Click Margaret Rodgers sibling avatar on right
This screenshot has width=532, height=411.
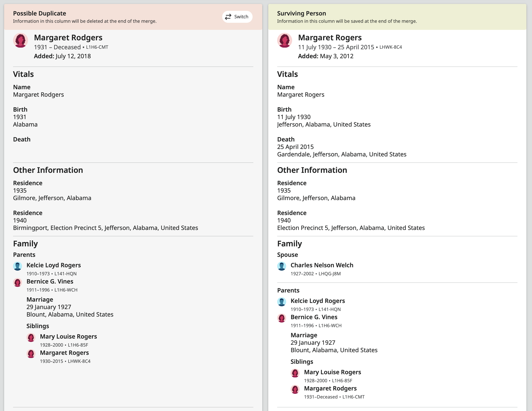coord(295,389)
